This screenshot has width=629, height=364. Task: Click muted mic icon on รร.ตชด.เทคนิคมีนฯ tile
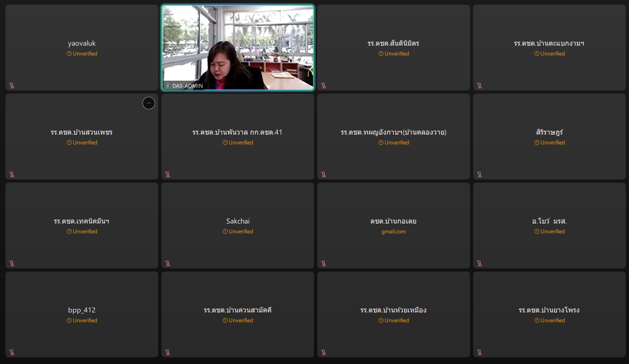tap(12, 263)
